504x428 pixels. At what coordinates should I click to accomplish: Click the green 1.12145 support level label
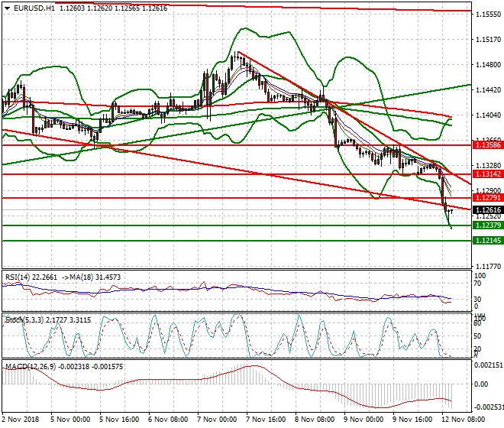488,241
